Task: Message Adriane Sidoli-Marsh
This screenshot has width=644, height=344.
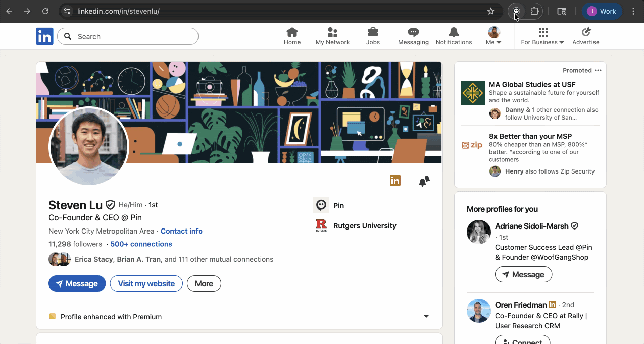Action: [523, 274]
